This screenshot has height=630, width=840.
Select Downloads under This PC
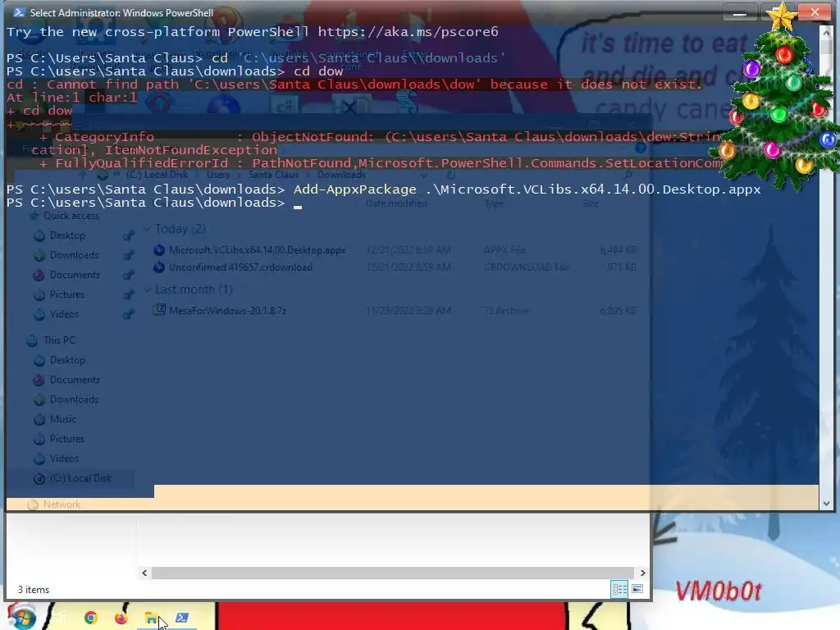tap(74, 399)
